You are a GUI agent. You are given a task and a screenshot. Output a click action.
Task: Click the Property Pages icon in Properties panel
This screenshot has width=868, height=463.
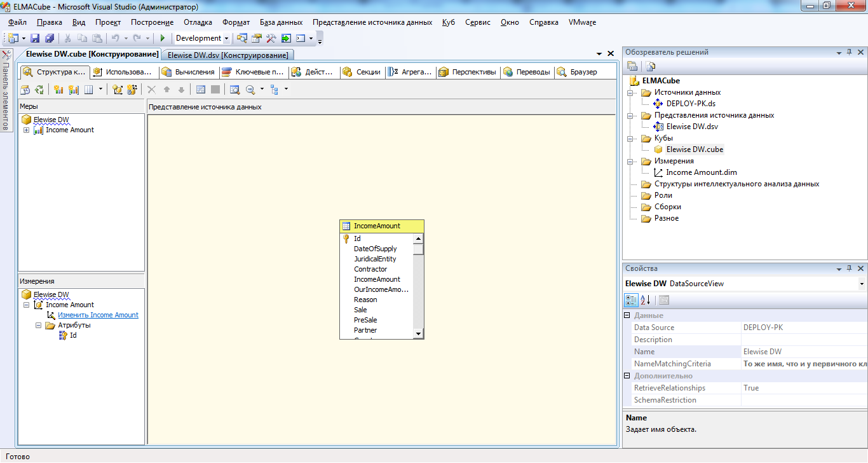pyautogui.click(x=663, y=300)
